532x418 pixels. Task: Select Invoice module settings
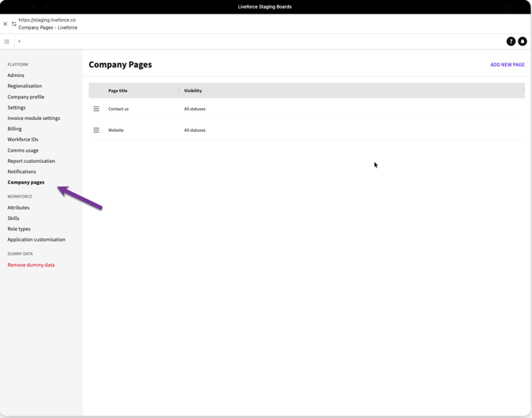33,118
